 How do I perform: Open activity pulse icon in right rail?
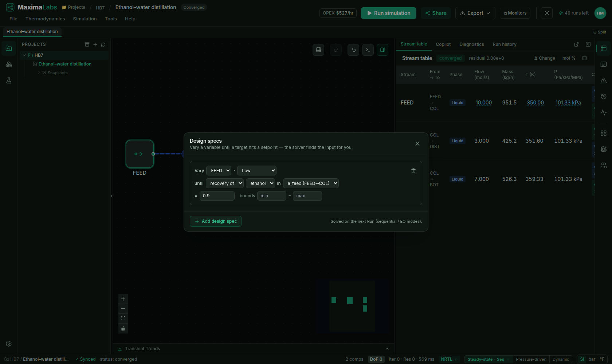coord(604,112)
